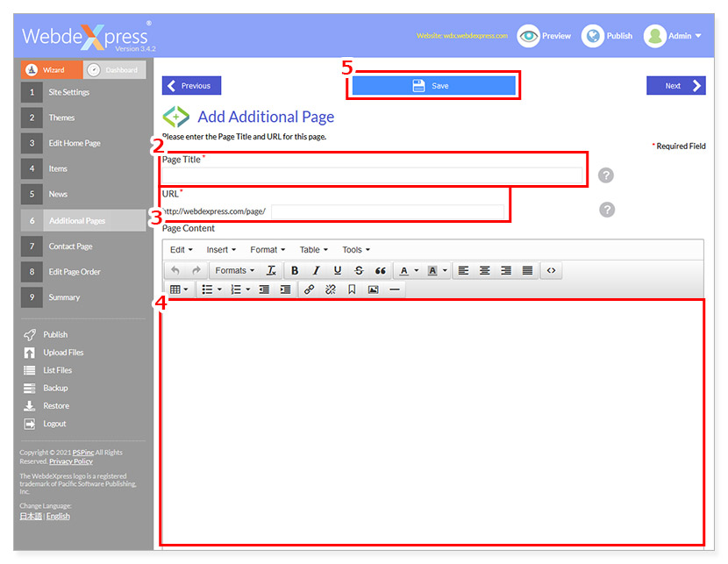728x564 pixels.
Task: Open text color dropdown arrow
Action: tap(417, 271)
